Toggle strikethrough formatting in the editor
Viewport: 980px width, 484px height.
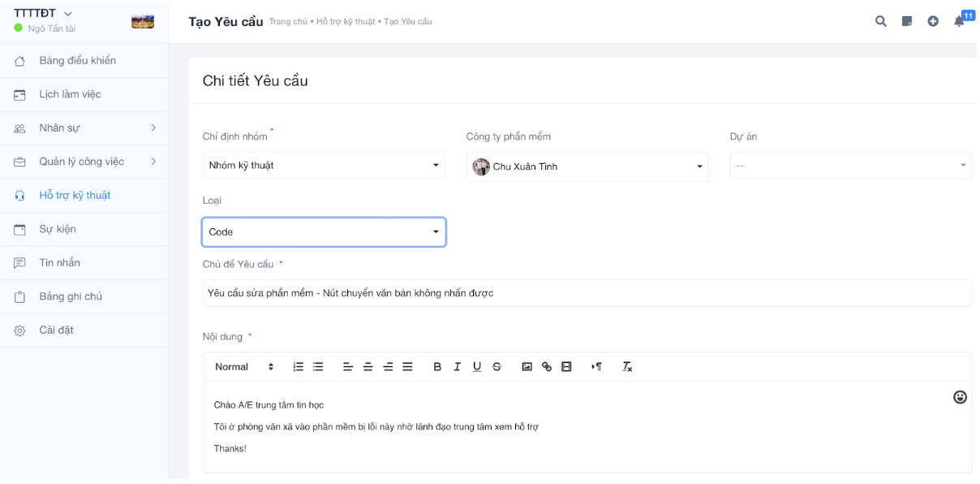click(496, 367)
